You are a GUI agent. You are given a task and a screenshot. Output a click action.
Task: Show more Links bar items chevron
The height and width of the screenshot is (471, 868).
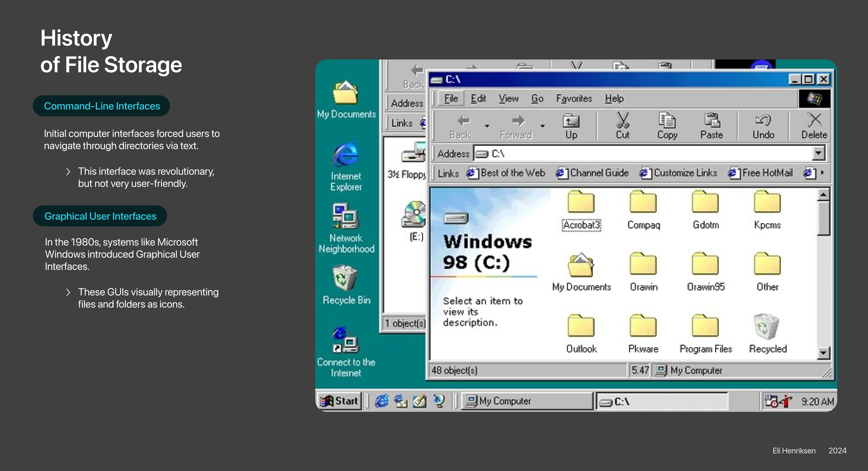[822, 173]
